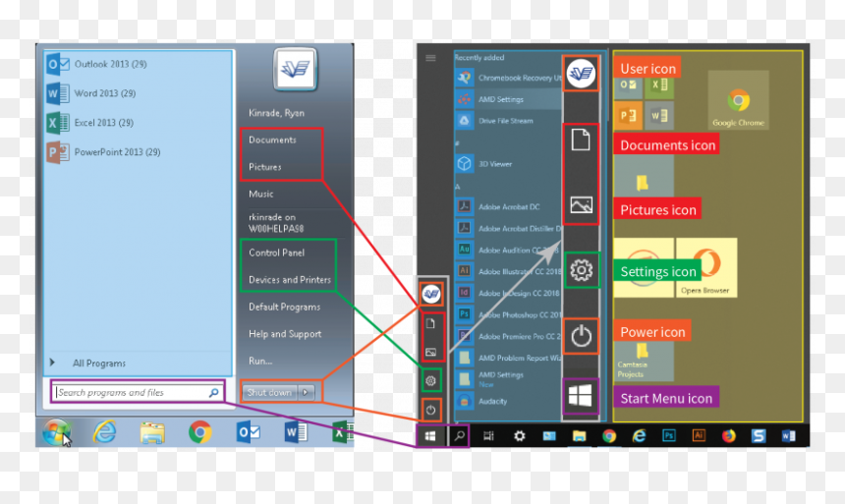Open the Google Chrome tile
This screenshot has height=504, width=845.
(x=738, y=100)
